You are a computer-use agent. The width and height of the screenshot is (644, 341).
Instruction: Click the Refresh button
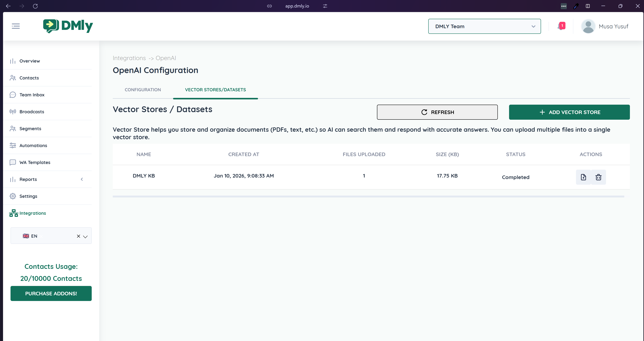click(437, 112)
